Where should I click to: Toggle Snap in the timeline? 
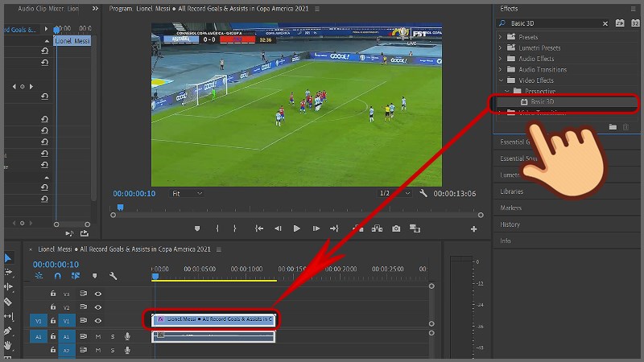tap(57, 276)
